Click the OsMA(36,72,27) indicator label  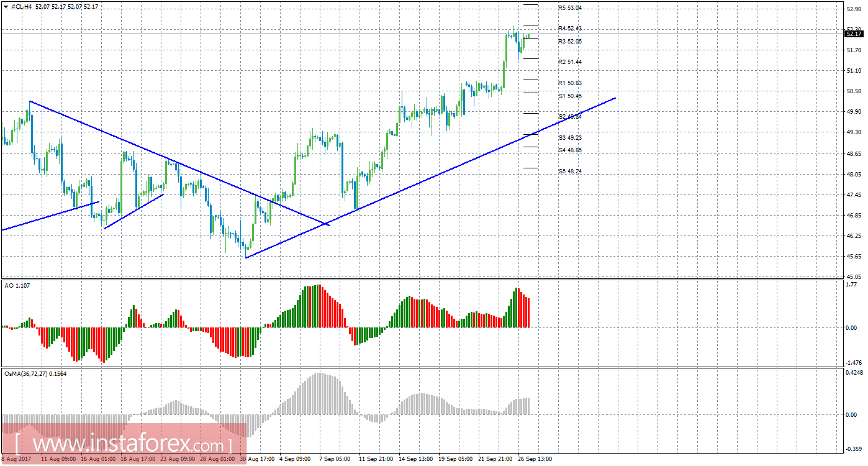(36, 373)
